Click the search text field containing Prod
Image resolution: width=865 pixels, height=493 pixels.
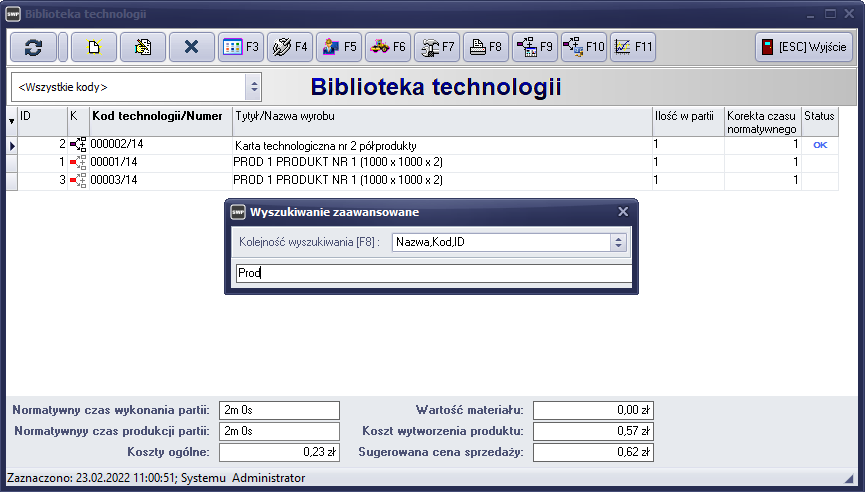coord(430,273)
